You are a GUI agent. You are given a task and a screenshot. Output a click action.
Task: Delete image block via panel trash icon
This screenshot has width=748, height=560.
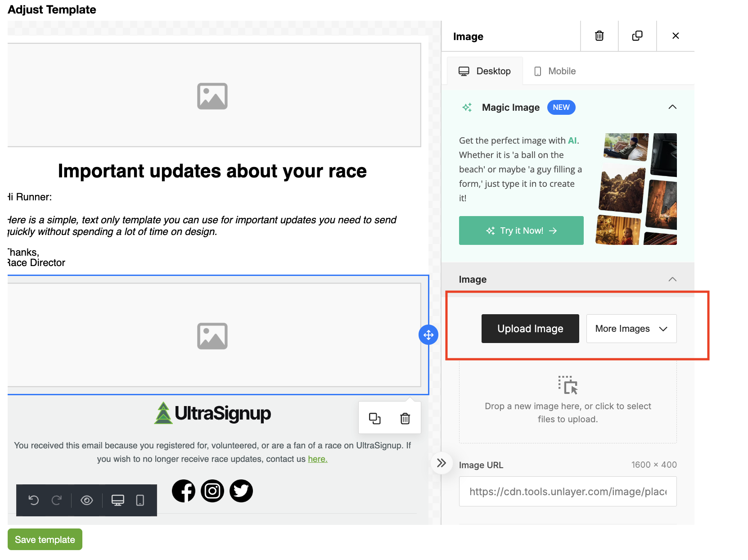click(599, 36)
